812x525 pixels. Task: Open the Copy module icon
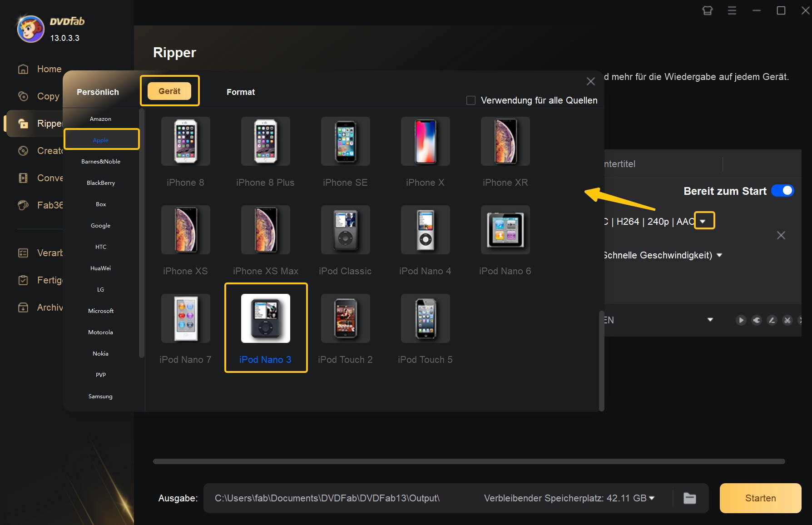point(23,96)
